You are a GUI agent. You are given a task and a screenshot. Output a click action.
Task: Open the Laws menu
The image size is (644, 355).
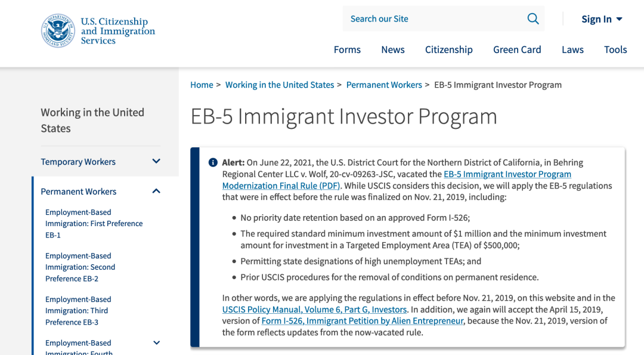[572, 50]
